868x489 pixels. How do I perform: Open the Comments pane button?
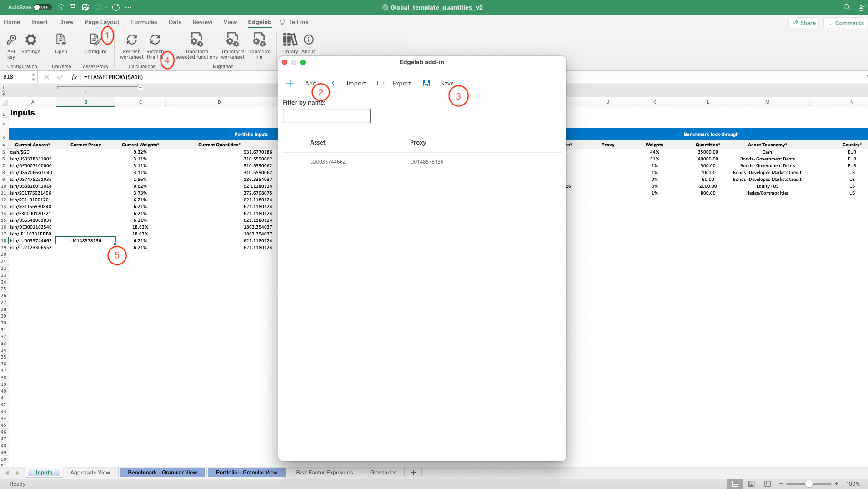[846, 23]
